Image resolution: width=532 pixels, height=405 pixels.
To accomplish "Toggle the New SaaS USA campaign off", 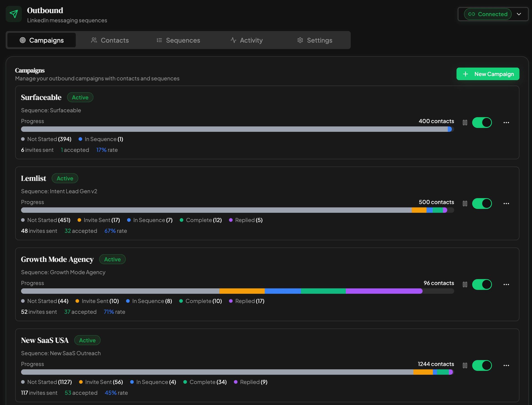I will coord(482,365).
